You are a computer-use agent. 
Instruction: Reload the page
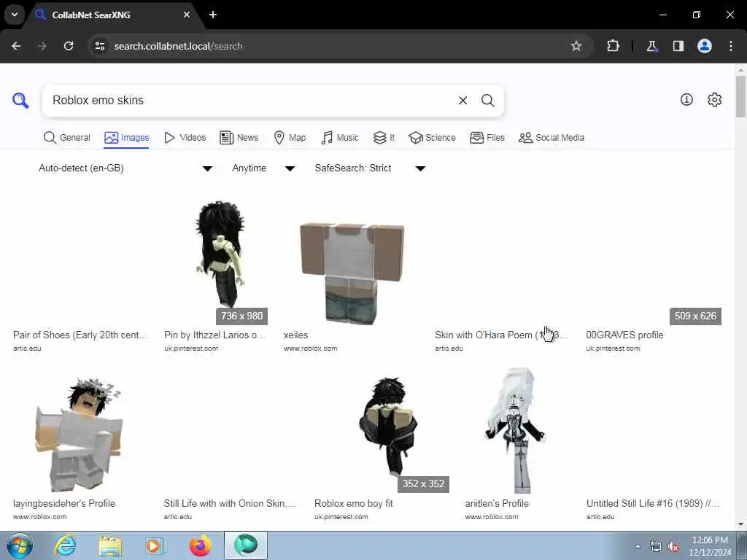coord(69,46)
